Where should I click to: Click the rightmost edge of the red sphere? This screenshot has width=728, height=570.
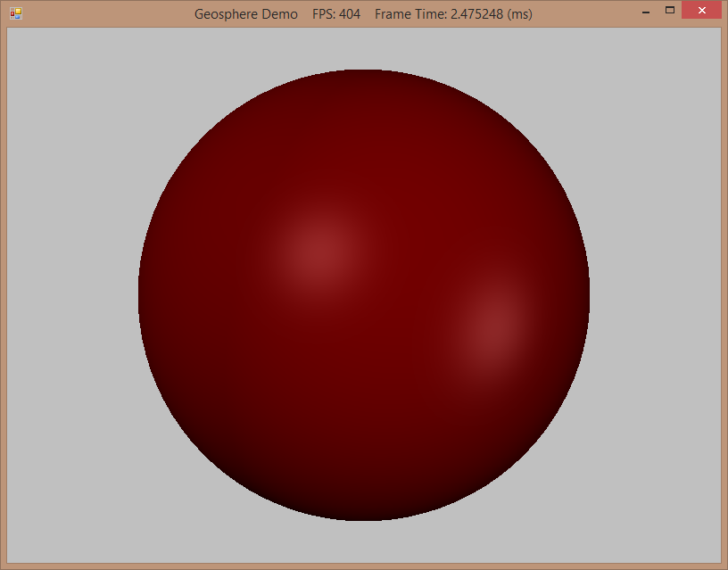coord(585,294)
